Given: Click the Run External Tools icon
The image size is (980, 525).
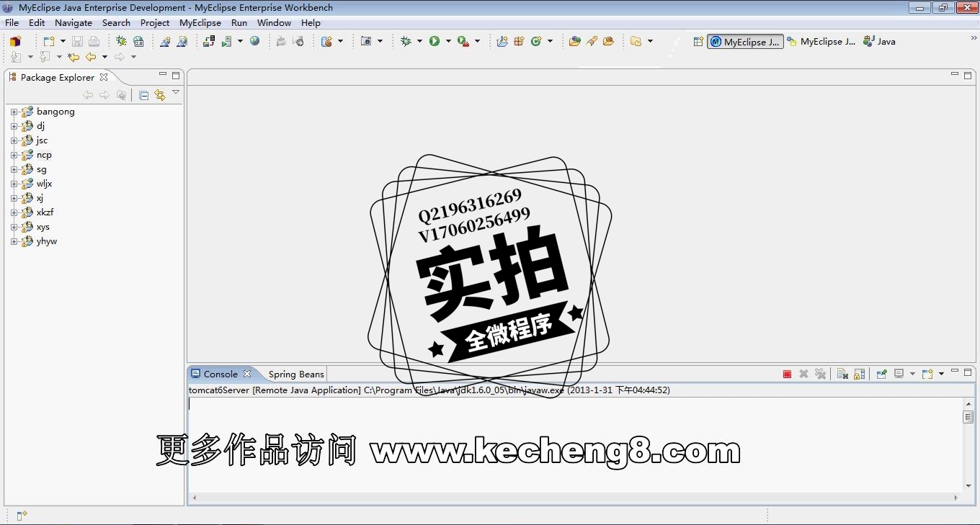Looking at the screenshot, I should click(463, 42).
